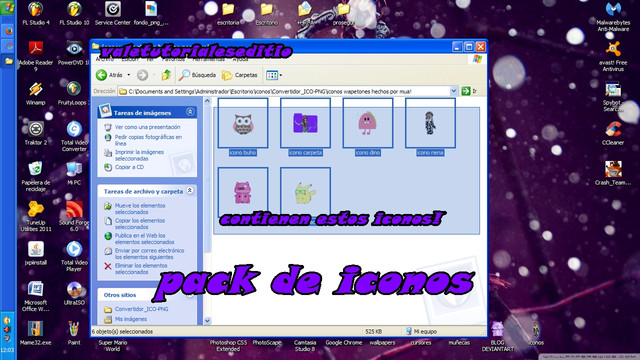Select the icono buho owl thumbnail
This screenshot has height=360, width=640.
243,123
